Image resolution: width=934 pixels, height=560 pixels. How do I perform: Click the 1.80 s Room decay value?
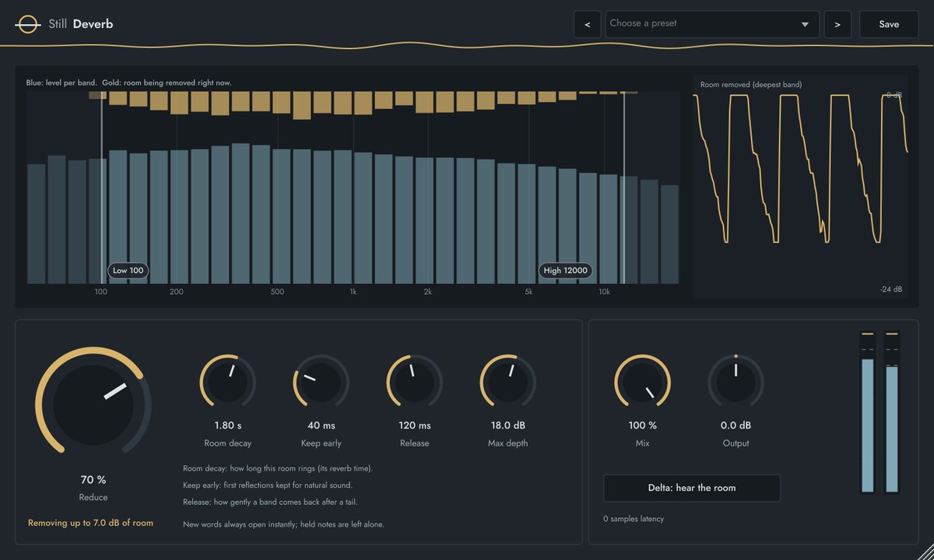(228, 425)
